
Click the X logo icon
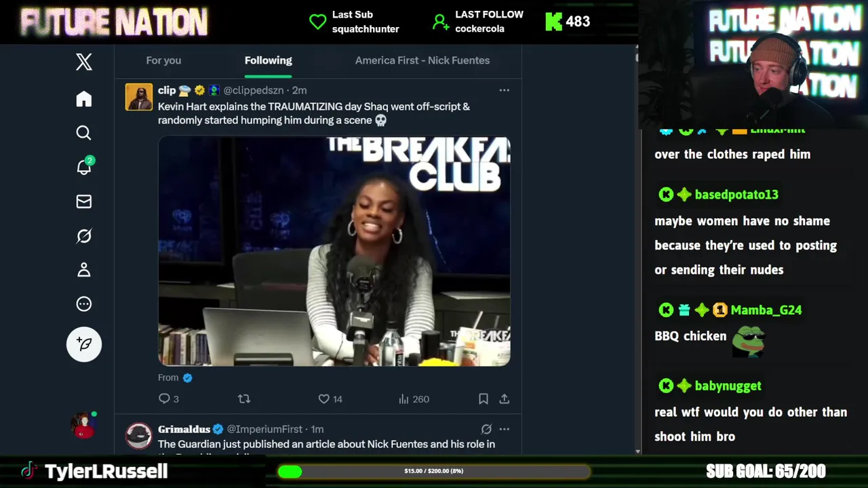[84, 62]
